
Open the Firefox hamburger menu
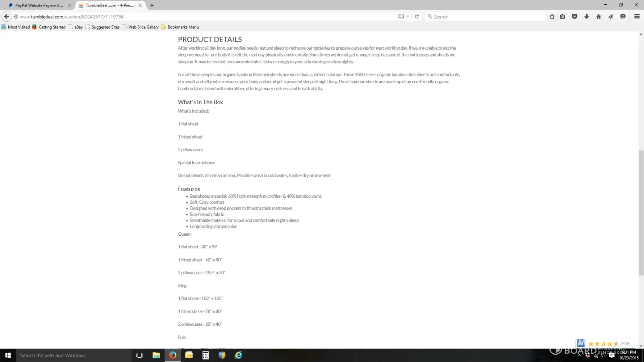click(637, 17)
